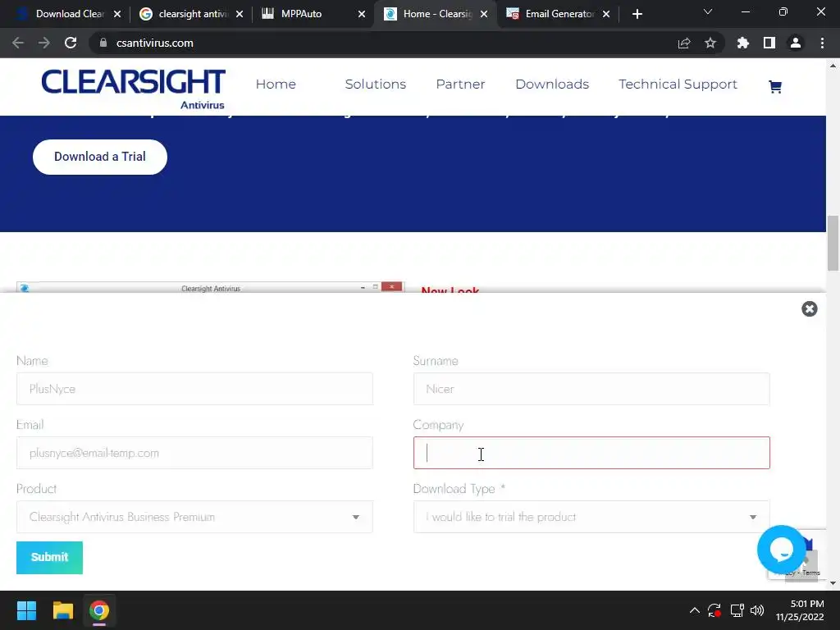Bookmark this page with the star
The width and height of the screenshot is (840, 630).
click(710, 43)
